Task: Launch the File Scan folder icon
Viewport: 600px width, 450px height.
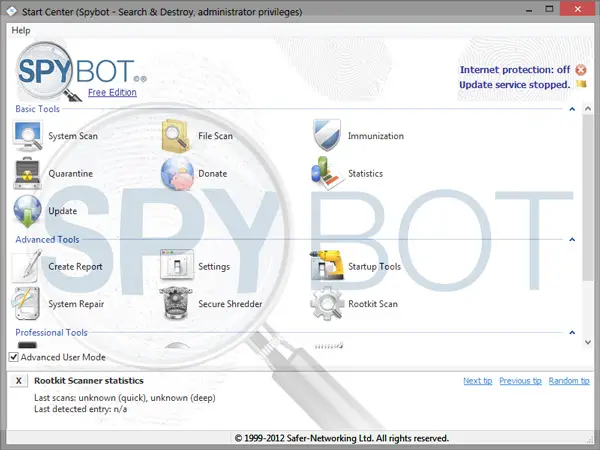Action: 176,136
